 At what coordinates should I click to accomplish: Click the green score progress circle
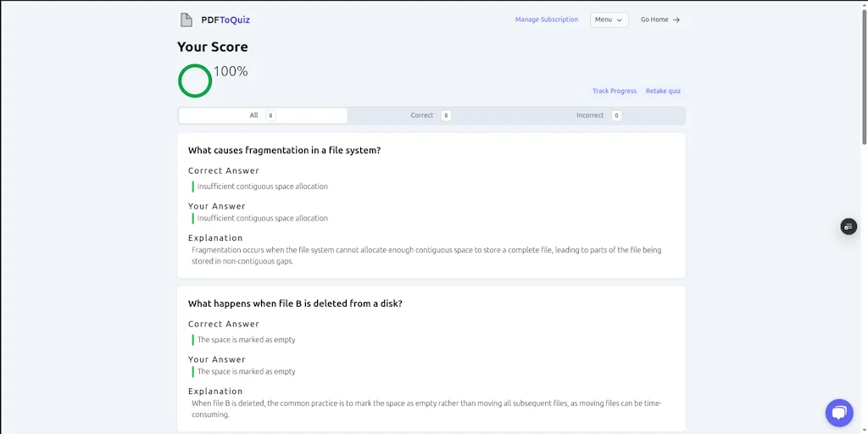point(195,81)
